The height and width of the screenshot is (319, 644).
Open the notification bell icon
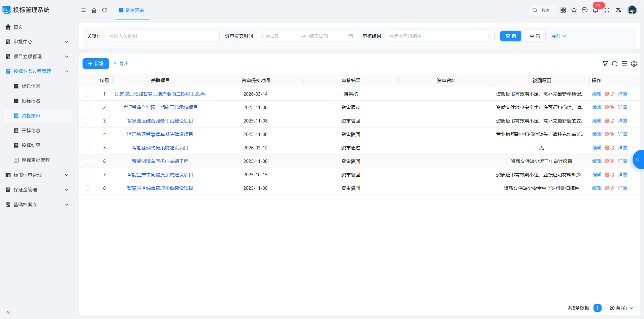coord(595,10)
